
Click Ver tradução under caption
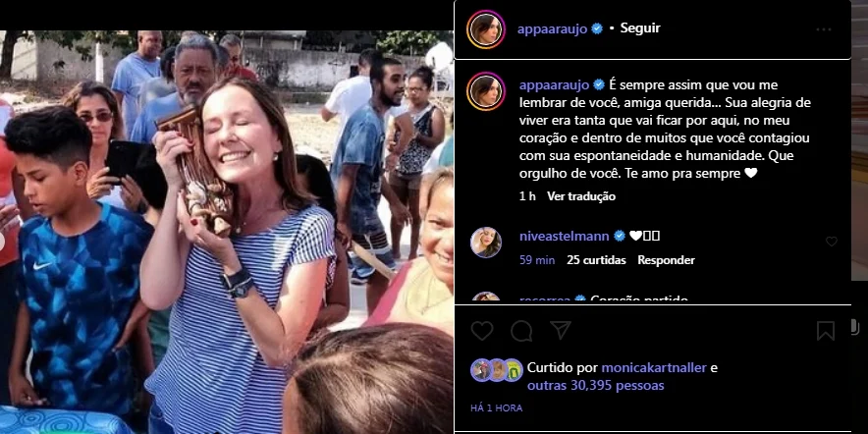click(x=581, y=196)
